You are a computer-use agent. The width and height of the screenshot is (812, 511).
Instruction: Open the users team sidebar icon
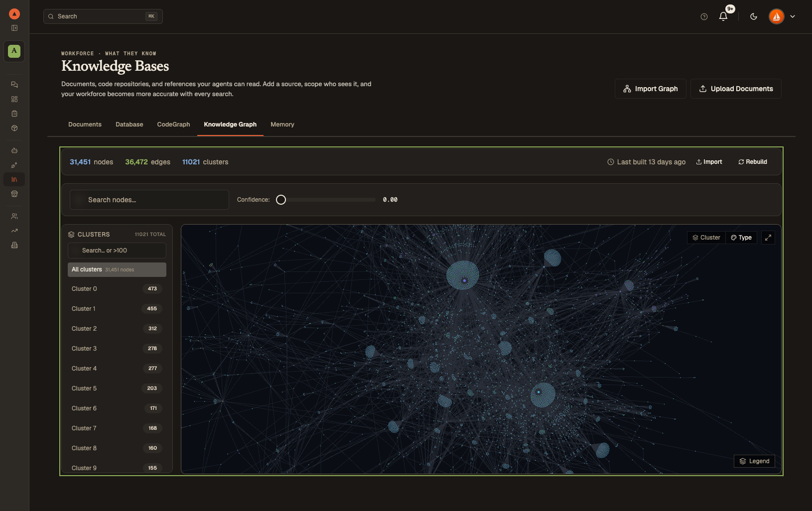click(x=14, y=216)
